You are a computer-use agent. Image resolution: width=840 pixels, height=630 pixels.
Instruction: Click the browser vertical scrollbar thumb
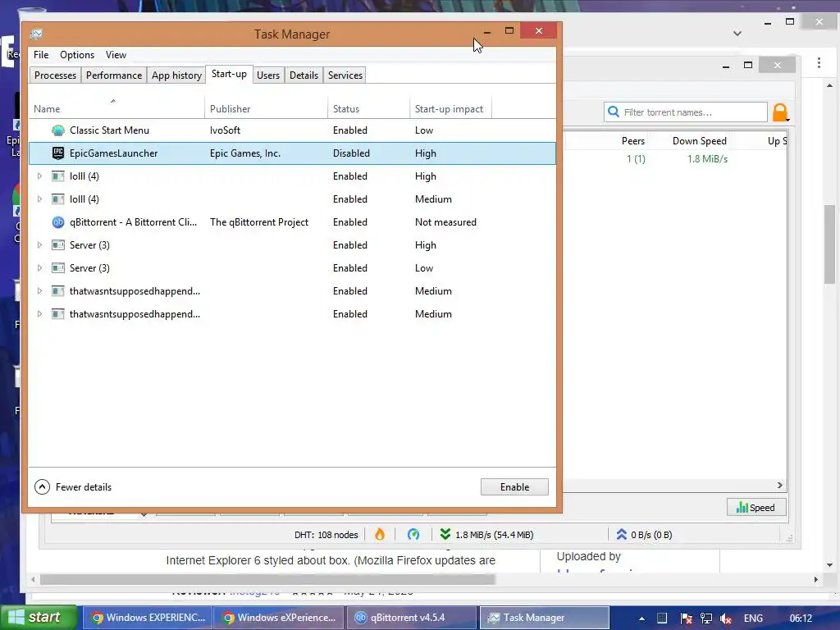click(830, 244)
